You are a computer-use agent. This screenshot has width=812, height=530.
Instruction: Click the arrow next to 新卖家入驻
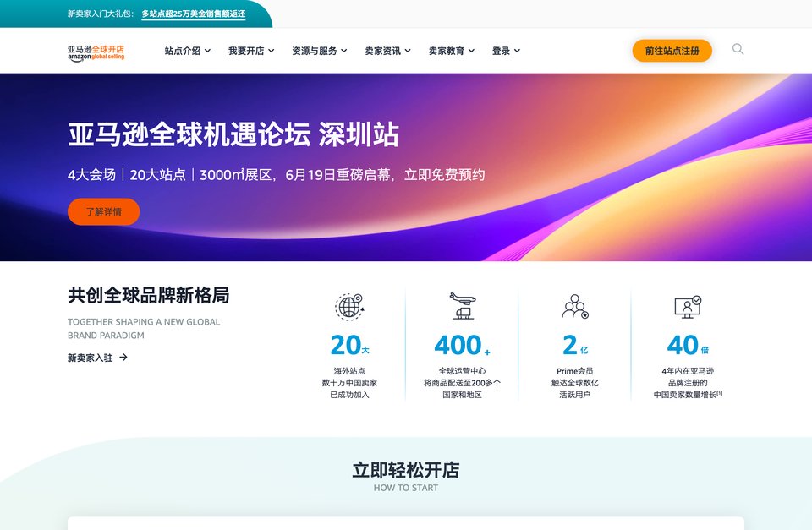123,357
